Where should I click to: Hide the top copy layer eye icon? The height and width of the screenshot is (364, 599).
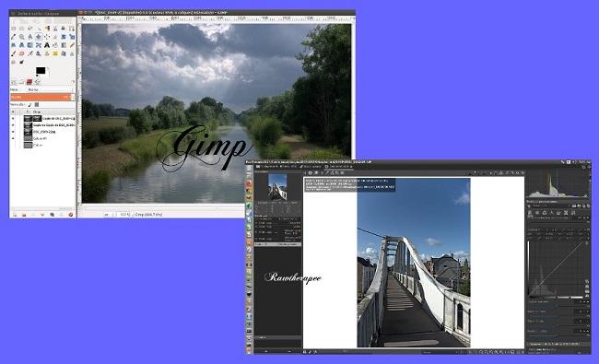click(x=13, y=118)
